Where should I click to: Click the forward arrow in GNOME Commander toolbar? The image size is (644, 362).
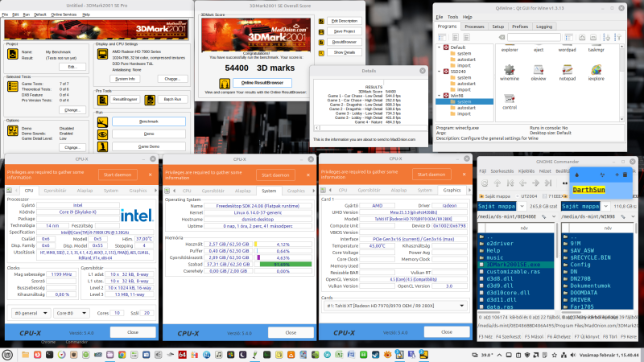[535, 183]
